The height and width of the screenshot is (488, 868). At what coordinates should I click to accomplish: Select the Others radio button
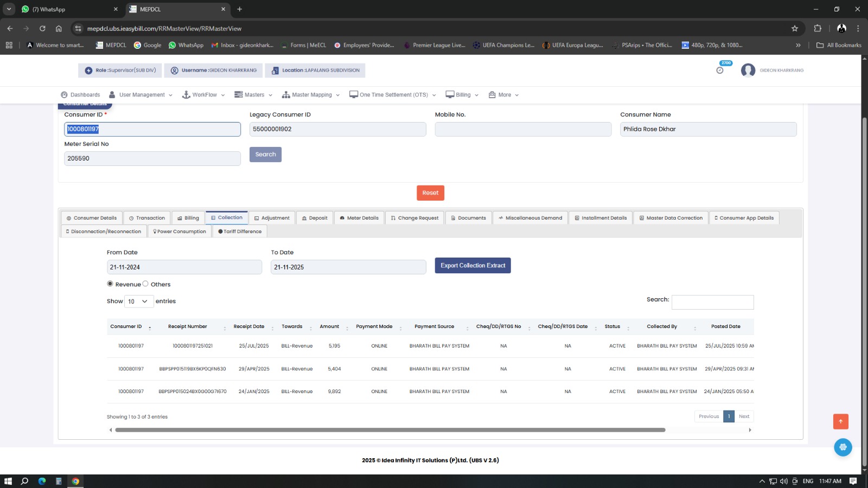coord(145,284)
